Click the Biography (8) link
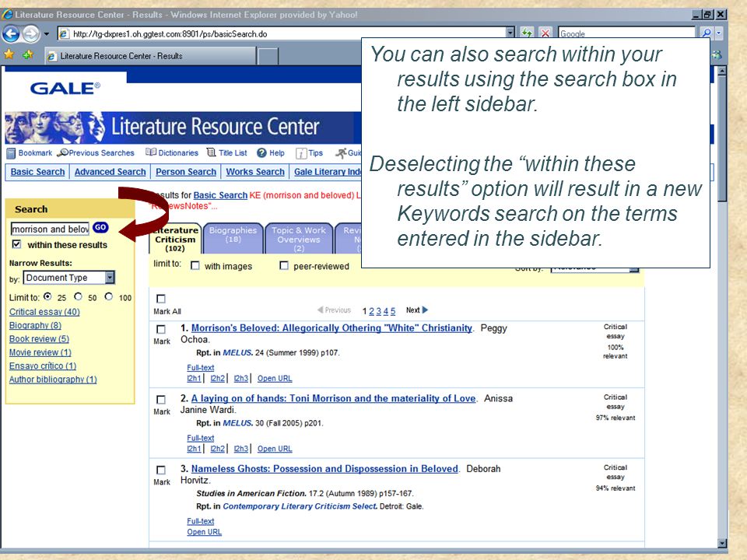 (35, 325)
